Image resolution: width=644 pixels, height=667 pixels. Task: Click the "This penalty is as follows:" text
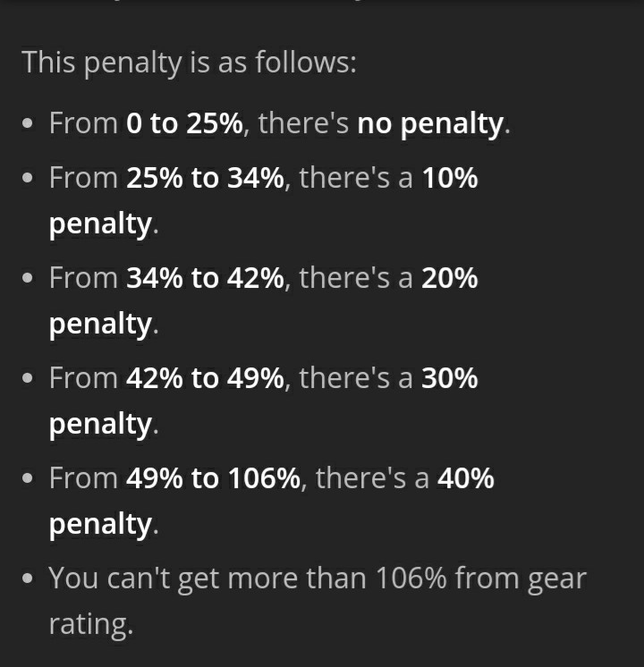(189, 63)
